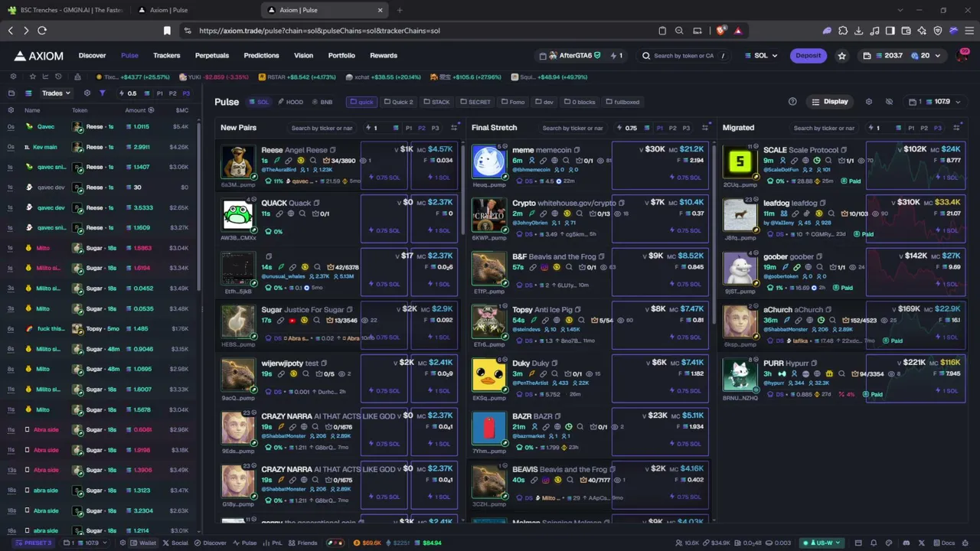980x551 pixels.
Task: Open the favorites star button next to Deposit
Action: [842, 56]
